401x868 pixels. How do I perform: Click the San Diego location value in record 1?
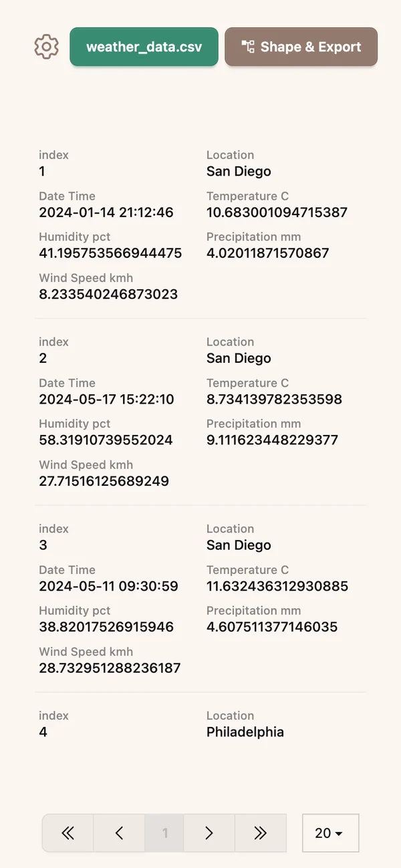[x=239, y=171]
